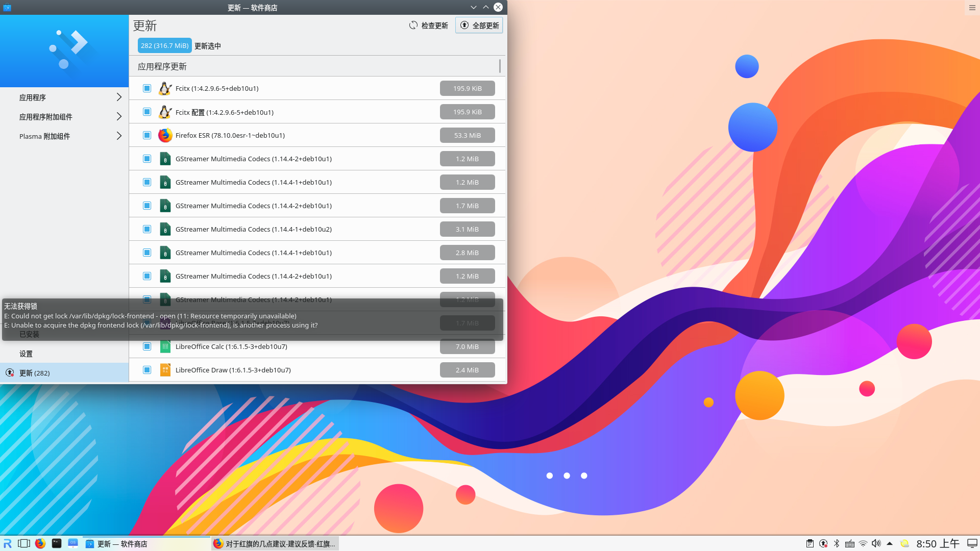This screenshot has width=980, height=551.
Task: Click the volume icon in system tray
Action: tap(876, 543)
